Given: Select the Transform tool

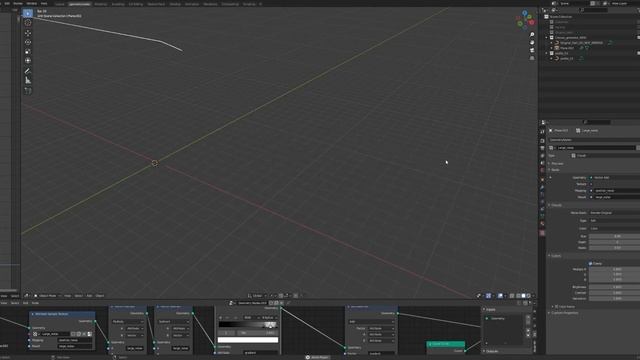Looking at the screenshot, I should 28,60.
